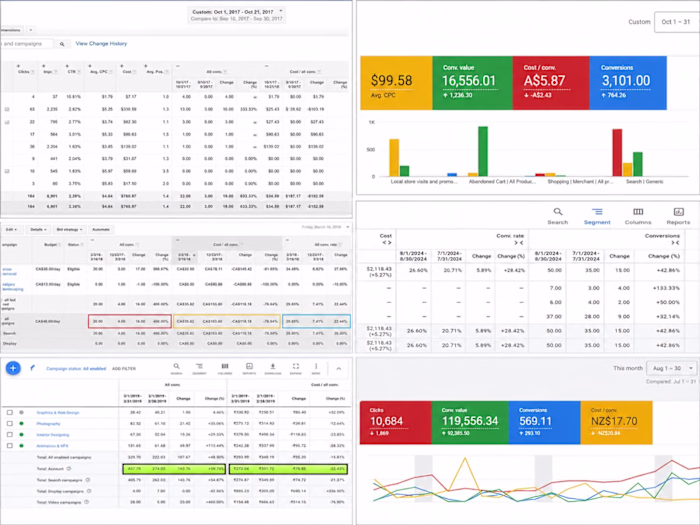Click View Change History link
The height and width of the screenshot is (525, 700).
point(101,44)
